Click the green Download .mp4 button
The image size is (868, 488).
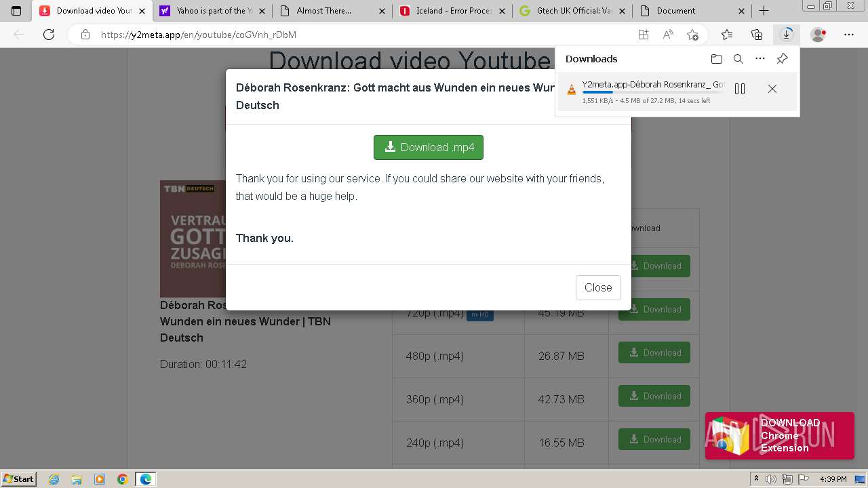429,147
